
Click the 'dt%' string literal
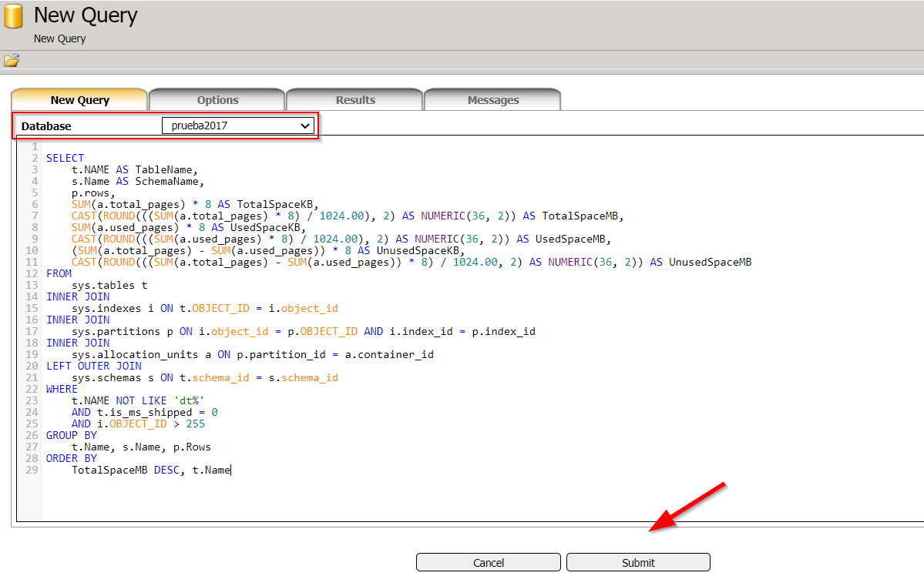click(189, 400)
